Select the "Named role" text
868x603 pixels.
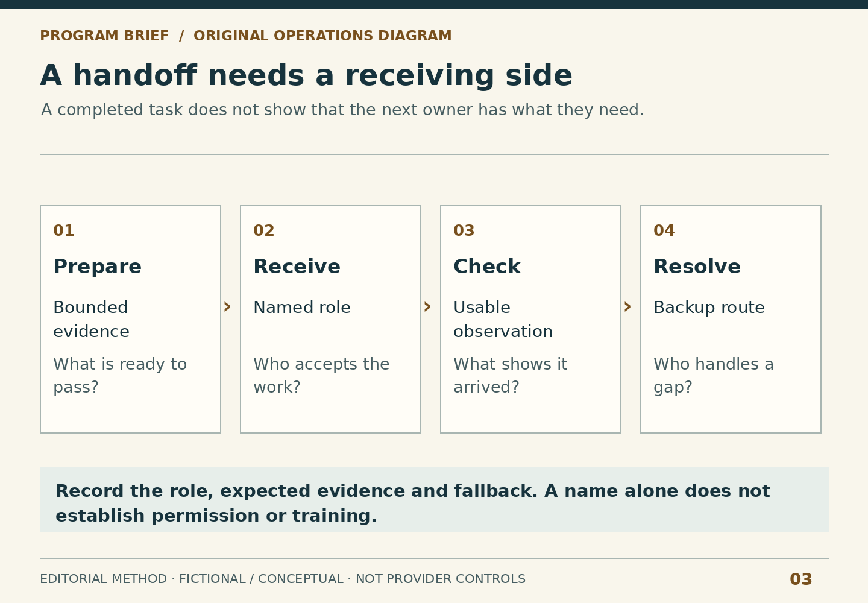(x=302, y=308)
